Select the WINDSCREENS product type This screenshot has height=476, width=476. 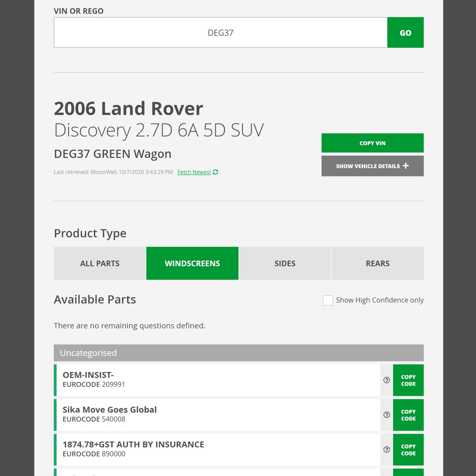[192, 263]
